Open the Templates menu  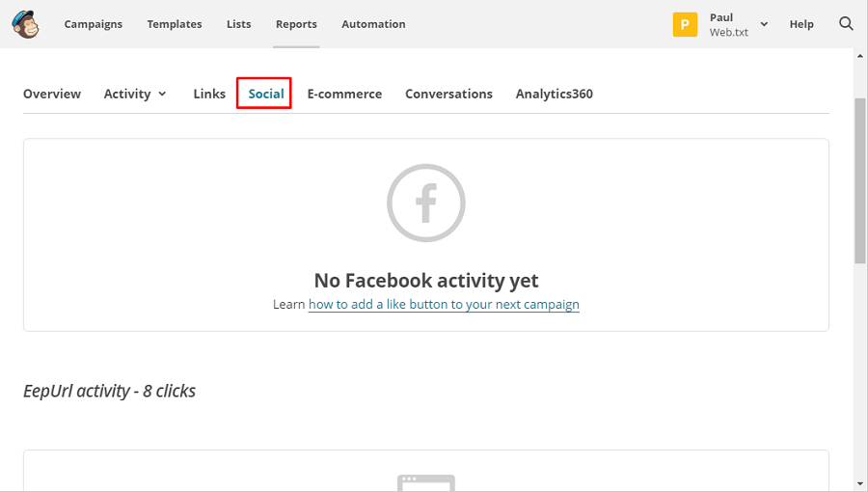175,24
